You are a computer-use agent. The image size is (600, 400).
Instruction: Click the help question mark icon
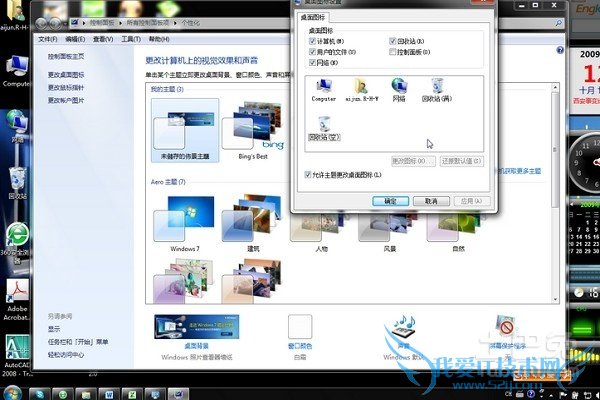pyautogui.click(x=560, y=50)
